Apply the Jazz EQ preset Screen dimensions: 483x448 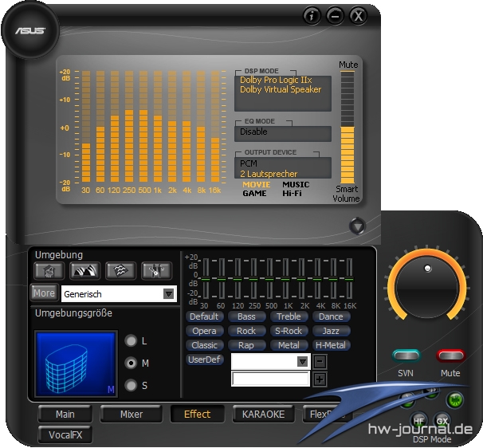pos(331,331)
